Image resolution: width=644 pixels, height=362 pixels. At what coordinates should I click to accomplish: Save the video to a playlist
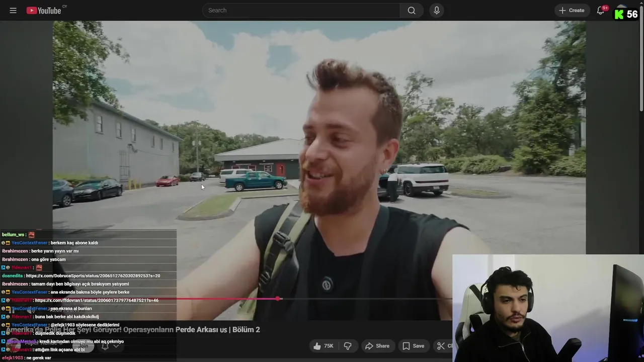414,346
